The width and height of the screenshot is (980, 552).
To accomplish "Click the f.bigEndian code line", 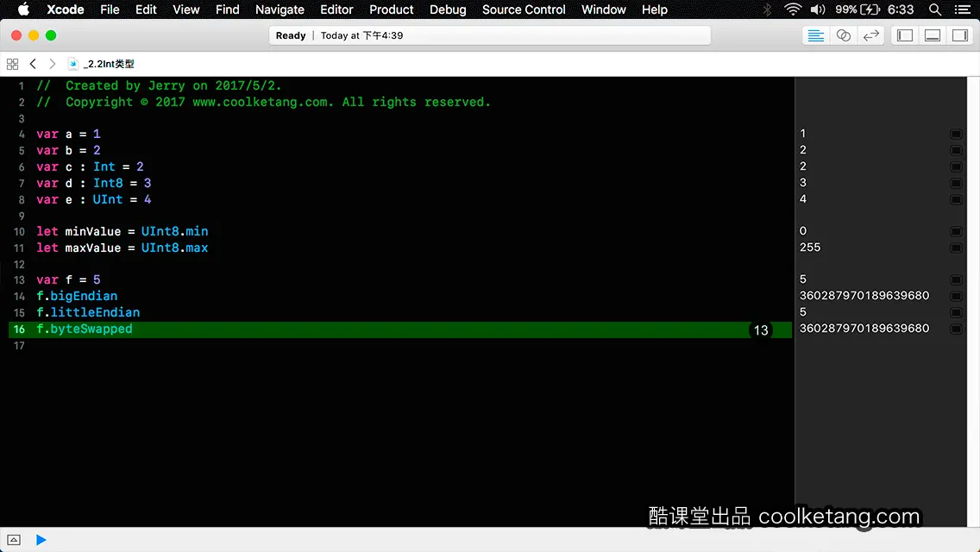I will point(77,296).
